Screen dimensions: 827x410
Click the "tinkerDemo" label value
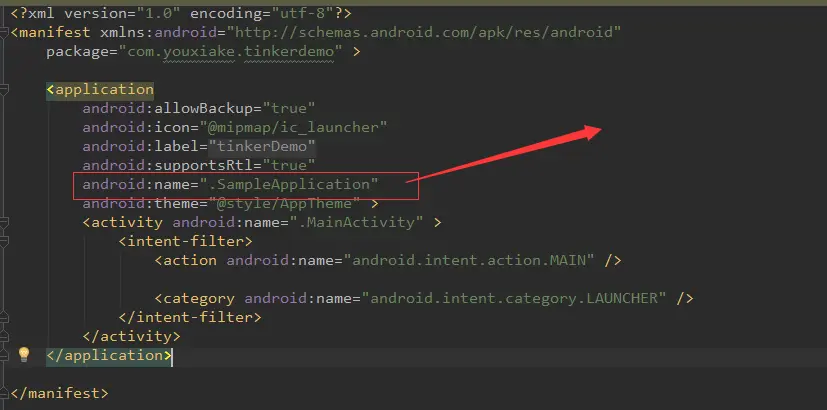[x=262, y=147]
